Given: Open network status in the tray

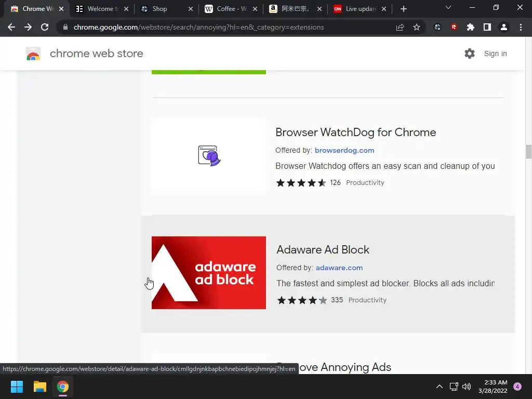Looking at the screenshot, I should point(454,387).
